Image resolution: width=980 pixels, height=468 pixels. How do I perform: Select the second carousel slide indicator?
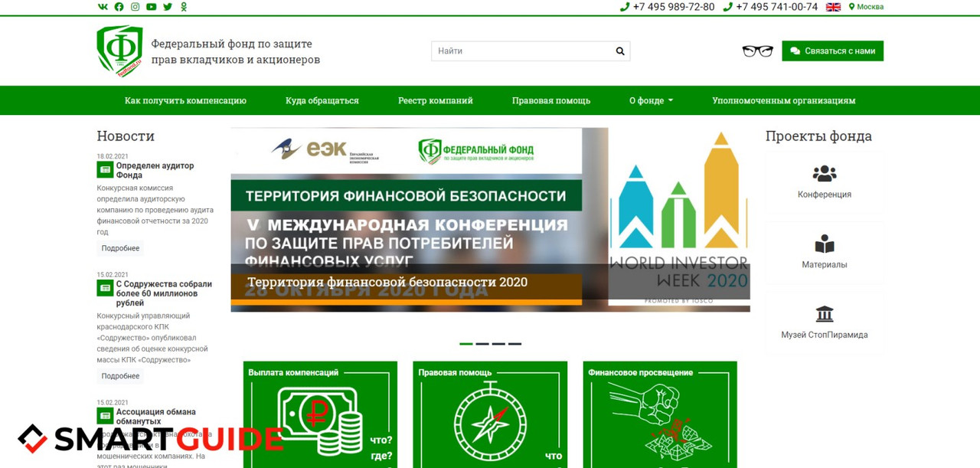tap(482, 343)
